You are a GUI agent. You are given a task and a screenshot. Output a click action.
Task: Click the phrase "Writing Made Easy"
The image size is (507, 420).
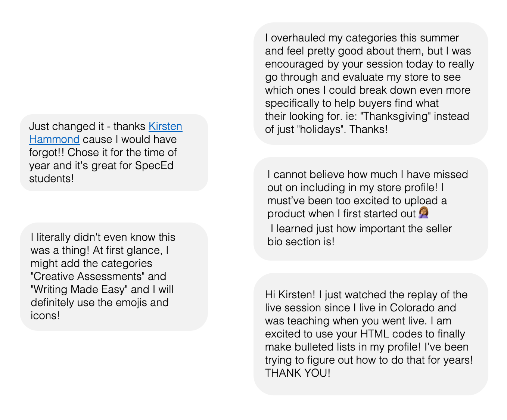pyautogui.click(x=80, y=289)
